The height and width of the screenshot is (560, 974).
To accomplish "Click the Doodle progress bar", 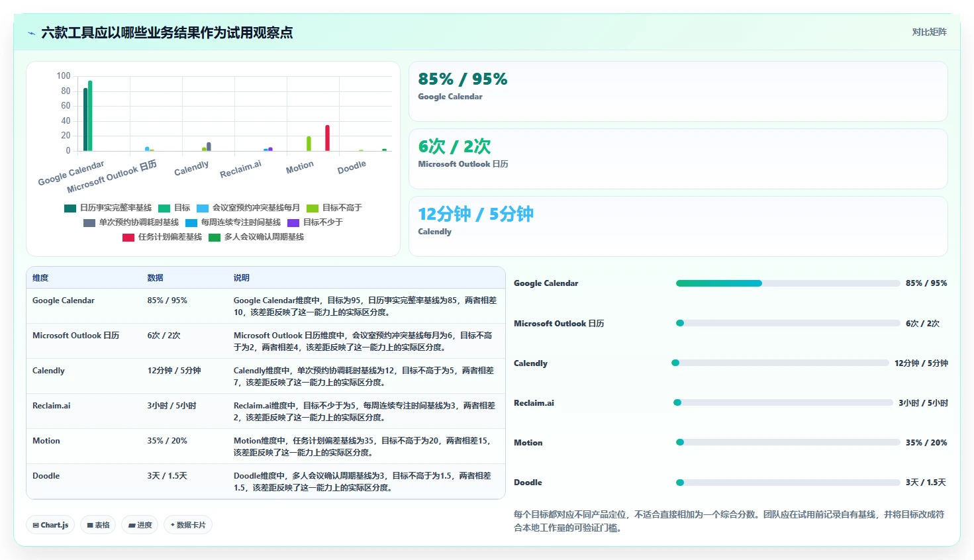I will [788, 483].
